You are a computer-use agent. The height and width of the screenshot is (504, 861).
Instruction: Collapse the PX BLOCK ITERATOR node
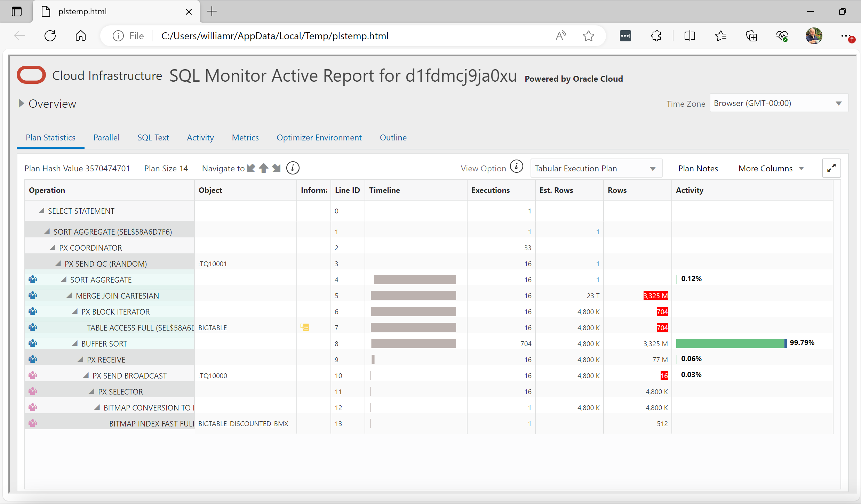coord(75,311)
